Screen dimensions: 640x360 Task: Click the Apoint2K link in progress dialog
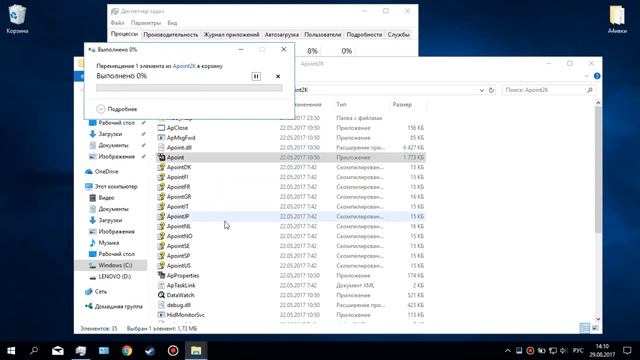[x=184, y=66]
